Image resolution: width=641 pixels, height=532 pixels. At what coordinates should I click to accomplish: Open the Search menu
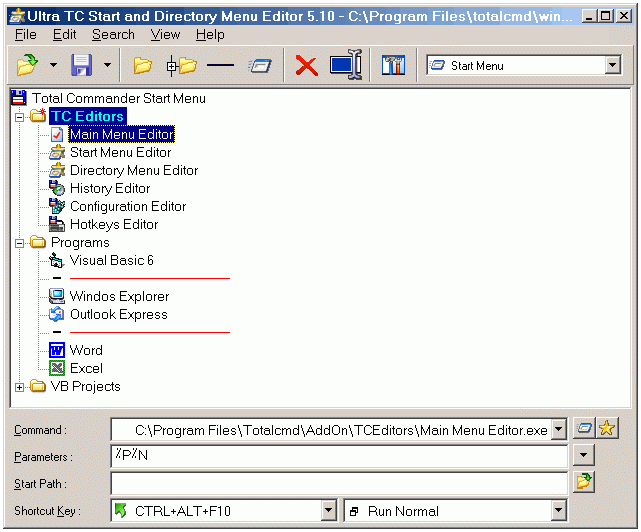pyautogui.click(x=113, y=35)
